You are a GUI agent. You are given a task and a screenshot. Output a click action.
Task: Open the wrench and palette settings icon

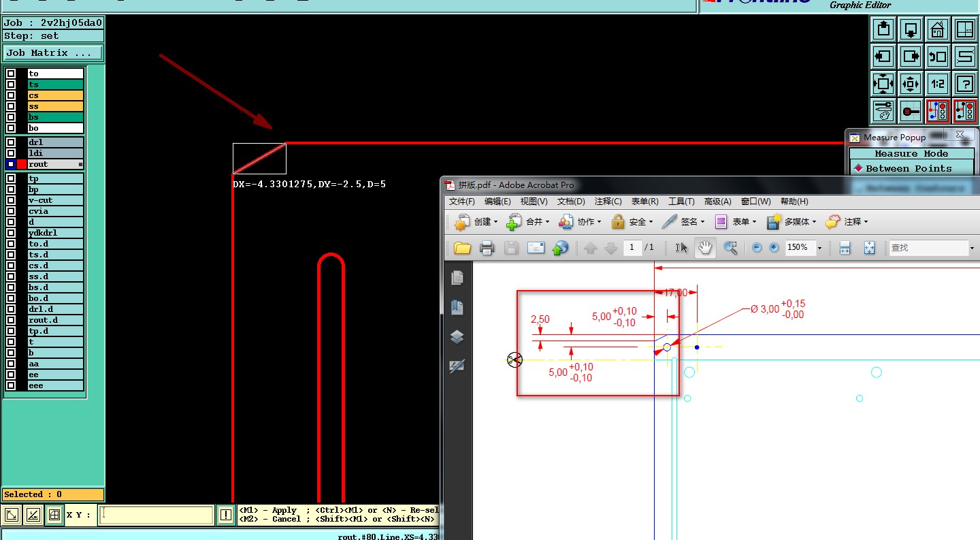tap(883, 110)
